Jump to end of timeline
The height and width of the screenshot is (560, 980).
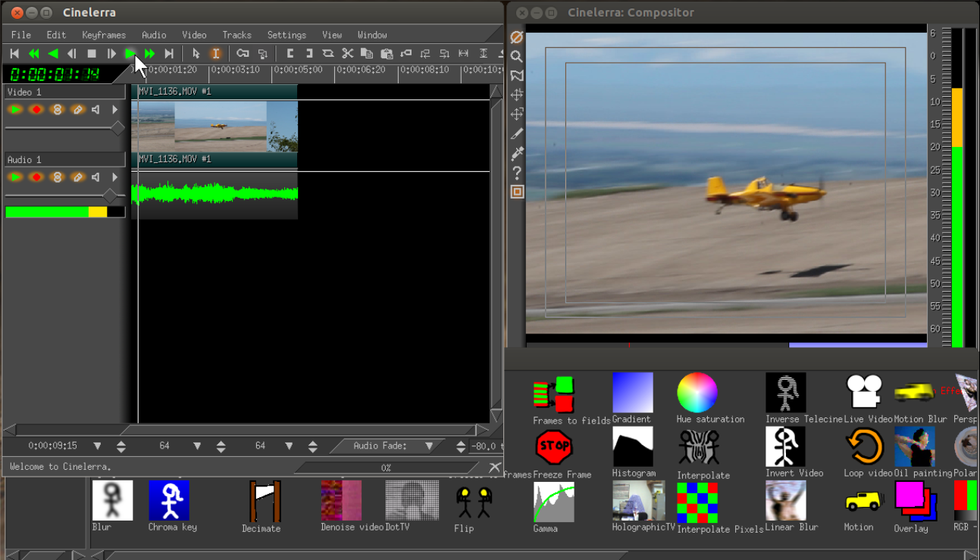(169, 54)
